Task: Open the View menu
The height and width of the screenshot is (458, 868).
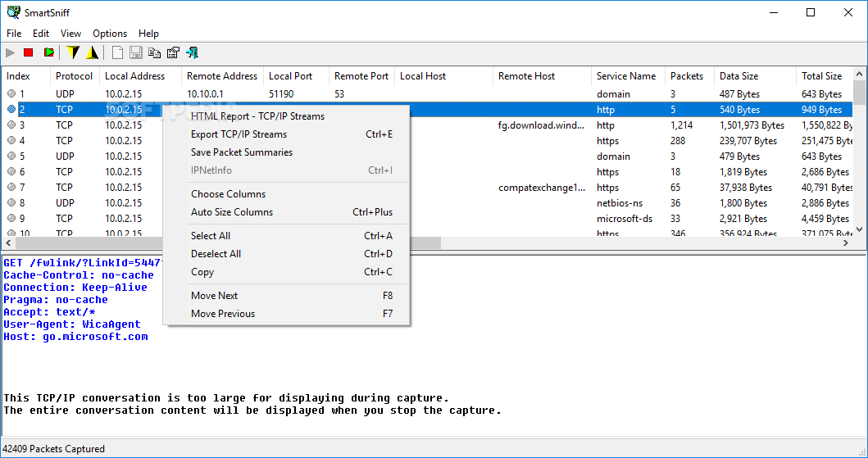Action: coord(70,34)
